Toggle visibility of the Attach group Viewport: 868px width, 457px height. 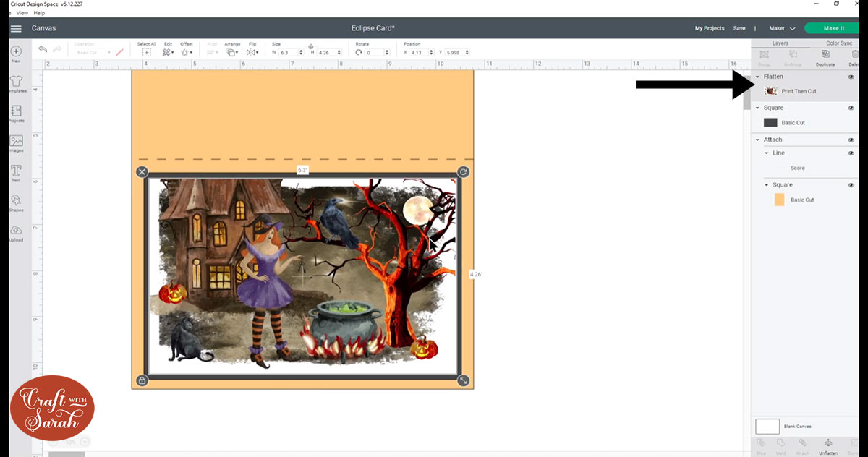click(x=851, y=139)
